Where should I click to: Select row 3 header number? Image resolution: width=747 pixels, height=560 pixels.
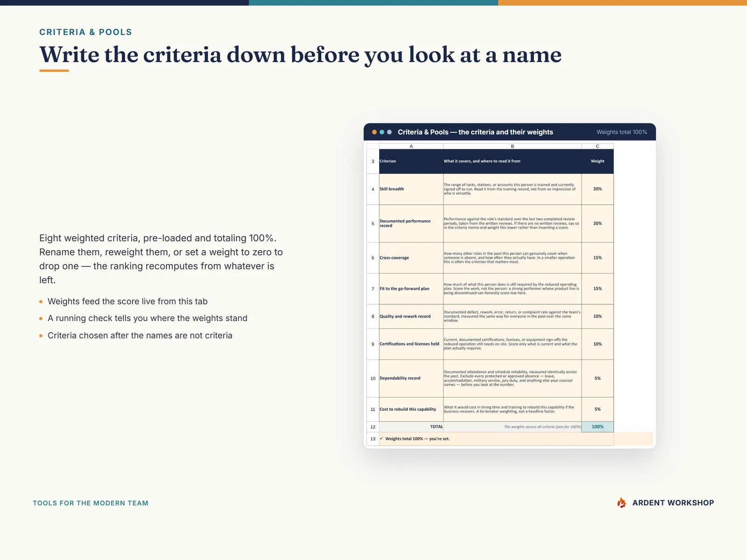(373, 161)
